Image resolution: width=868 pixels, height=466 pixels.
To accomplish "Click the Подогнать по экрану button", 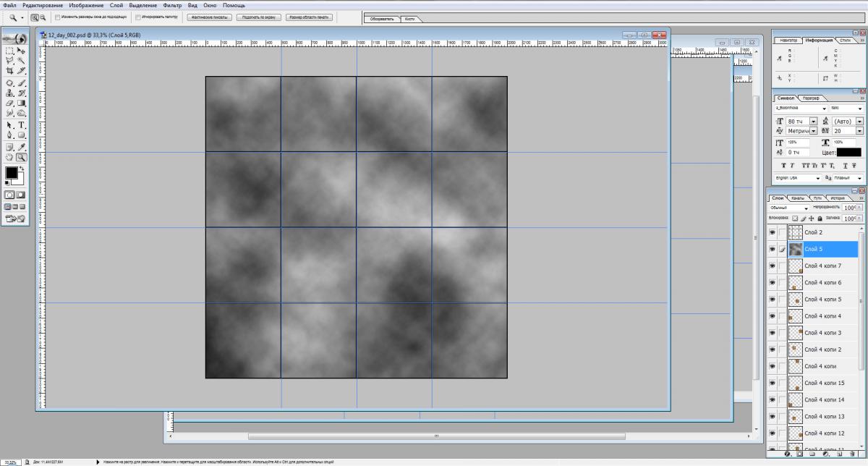I will pyautogui.click(x=259, y=17).
